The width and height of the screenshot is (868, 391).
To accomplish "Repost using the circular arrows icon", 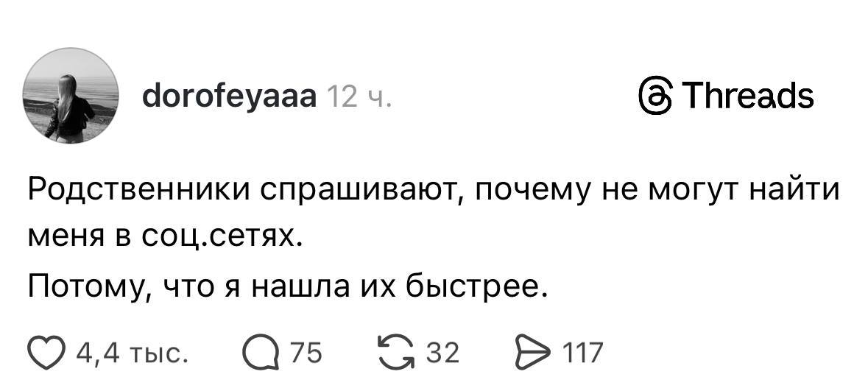I will click(x=397, y=353).
